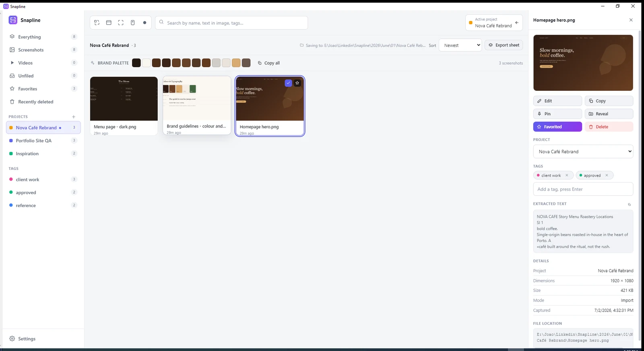Remove the 'approved' tag chip
Screen dimensions: 644x351
(x=607, y=175)
